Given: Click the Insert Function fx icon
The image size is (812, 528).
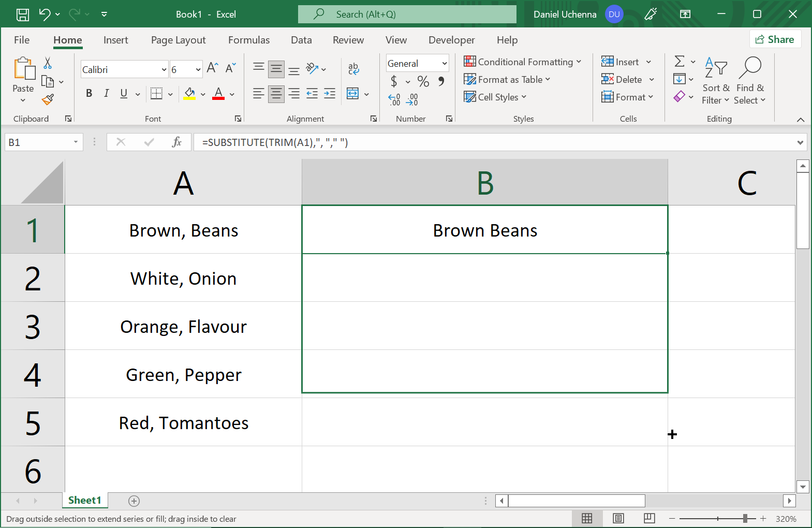Looking at the screenshot, I should tap(176, 142).
